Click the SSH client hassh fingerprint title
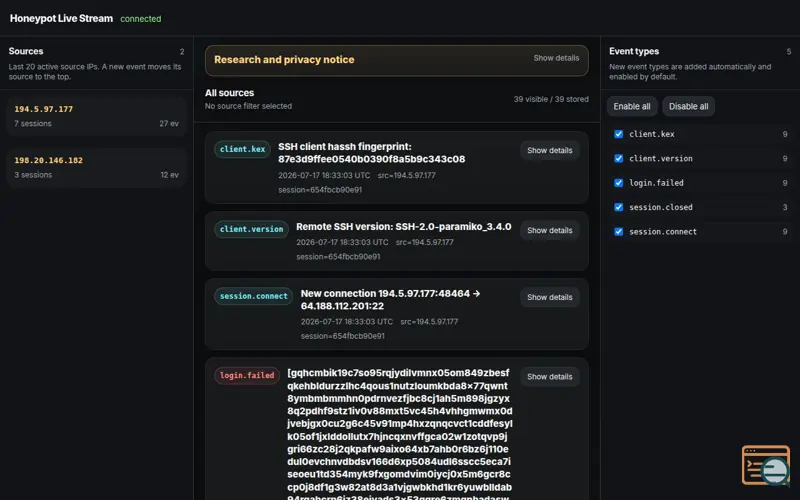This screenshot has height=500, width=800. pyautogui.click(x=371, y=153)
